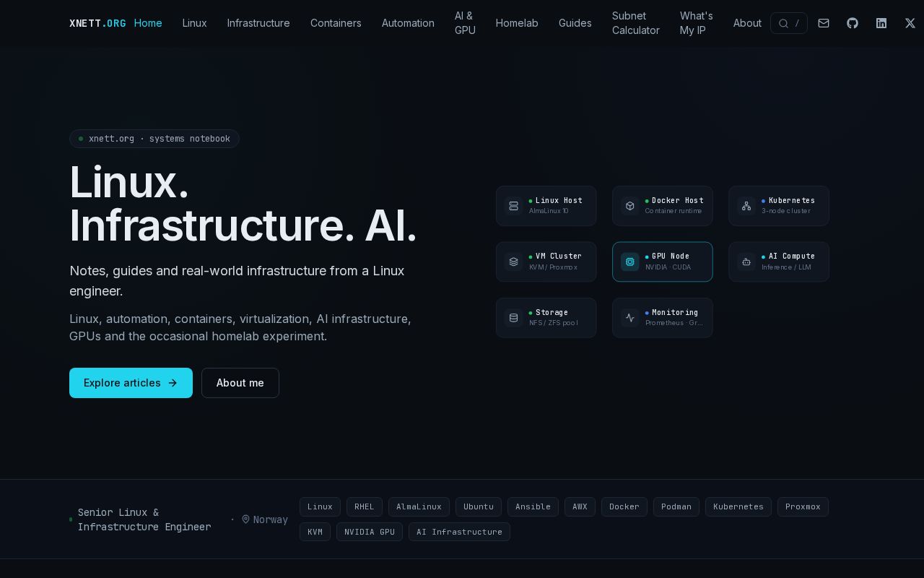Open the LinkedIn icon in header

click(881, 23)
